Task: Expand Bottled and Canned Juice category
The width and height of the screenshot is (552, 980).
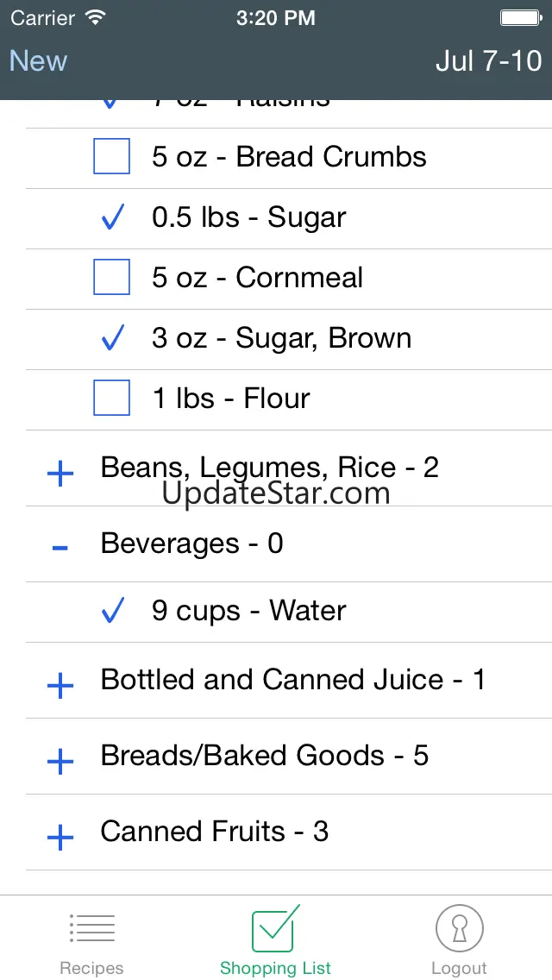Action: [x=60, y=686]
